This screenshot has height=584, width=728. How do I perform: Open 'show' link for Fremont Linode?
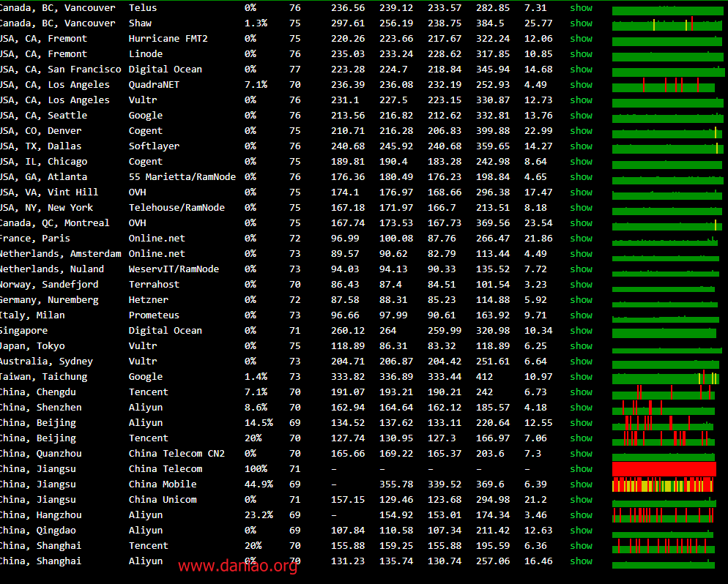581,54
